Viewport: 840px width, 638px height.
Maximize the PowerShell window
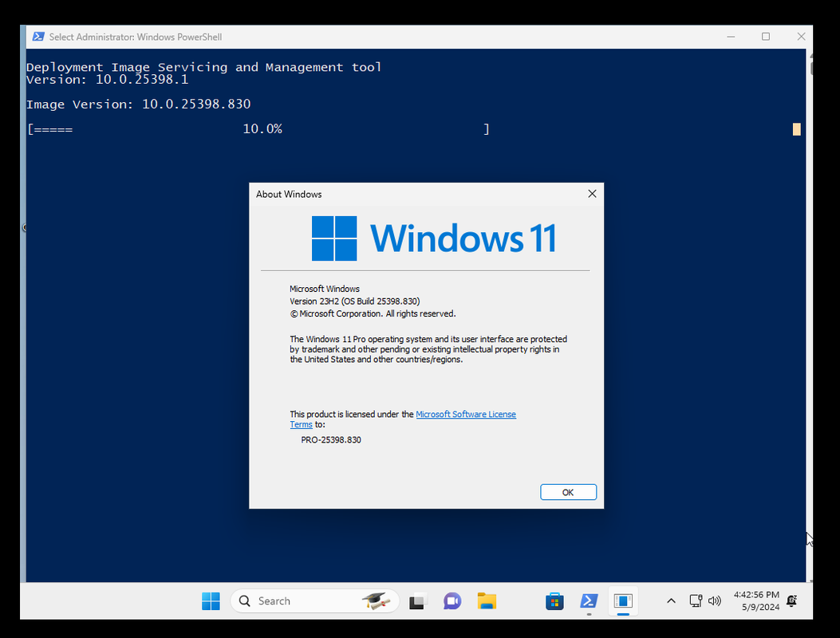(x=766, y=37)
